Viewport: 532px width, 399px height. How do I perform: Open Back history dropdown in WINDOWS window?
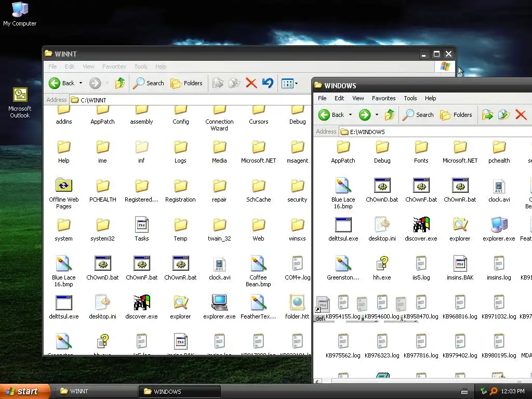point(351,115)
